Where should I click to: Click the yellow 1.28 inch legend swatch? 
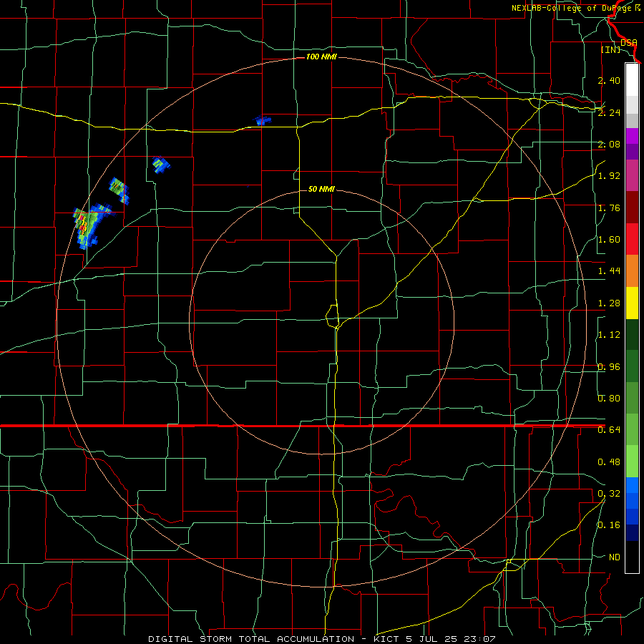pyautogui.click(x=632, y=303)
